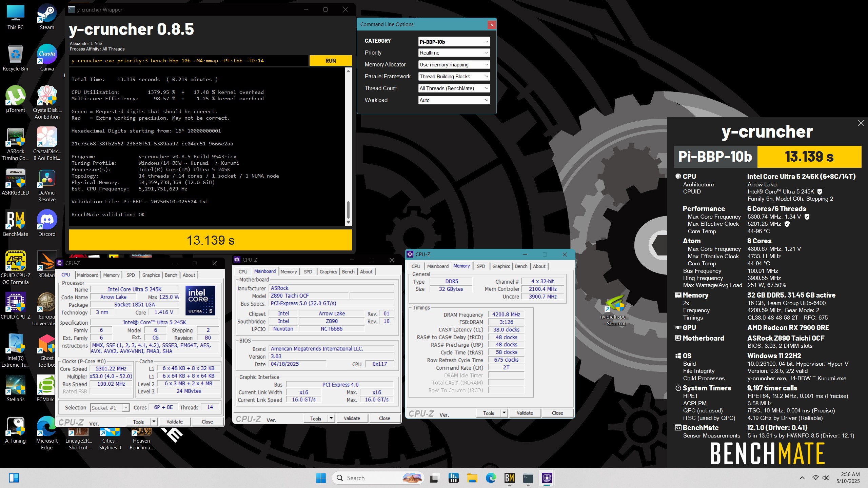Open Intel Extreme Tuning desktop icon
Screen dimensions: 868x488
tap(16, 351)
